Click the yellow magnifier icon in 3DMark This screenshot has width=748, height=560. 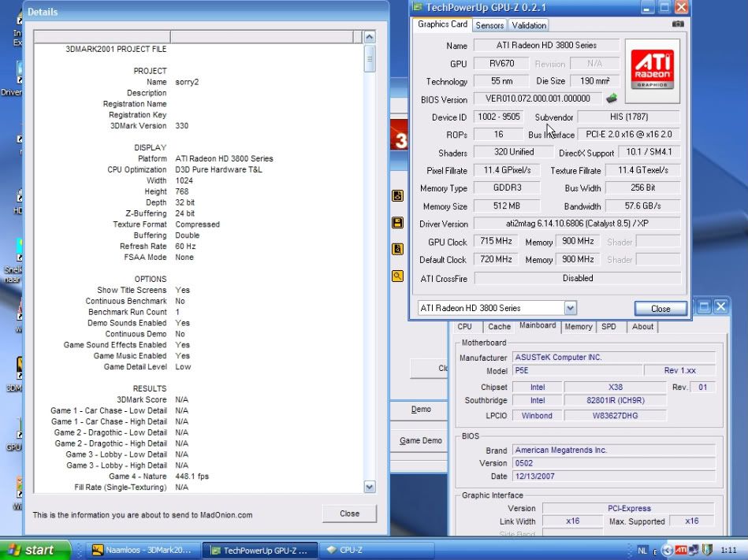click(x=398, y=276)
